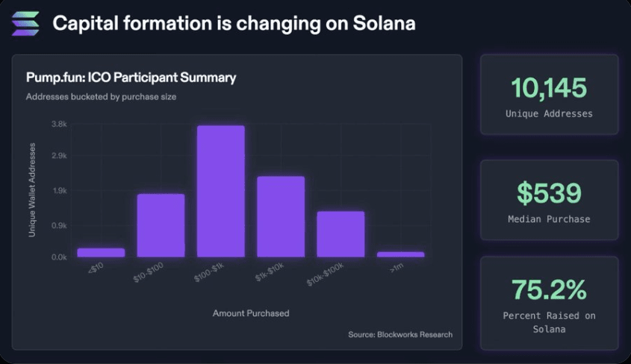Click the Source: Blockworks Research text
Image resolution: width=631 pixels, height=364 pixels.
point(400,334)
